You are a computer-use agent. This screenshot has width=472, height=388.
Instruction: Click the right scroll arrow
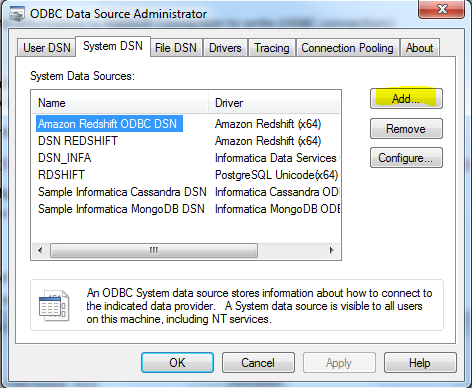click(331, 250)
